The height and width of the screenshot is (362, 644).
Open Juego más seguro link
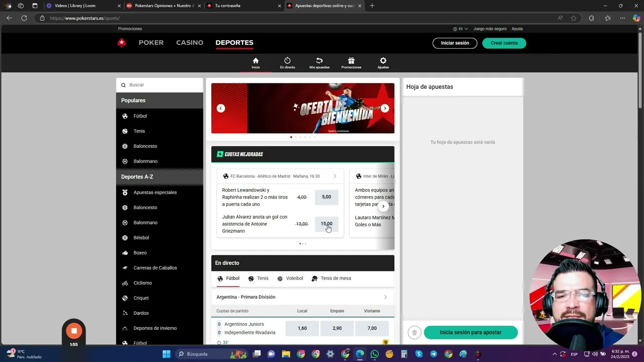(490, 29)
